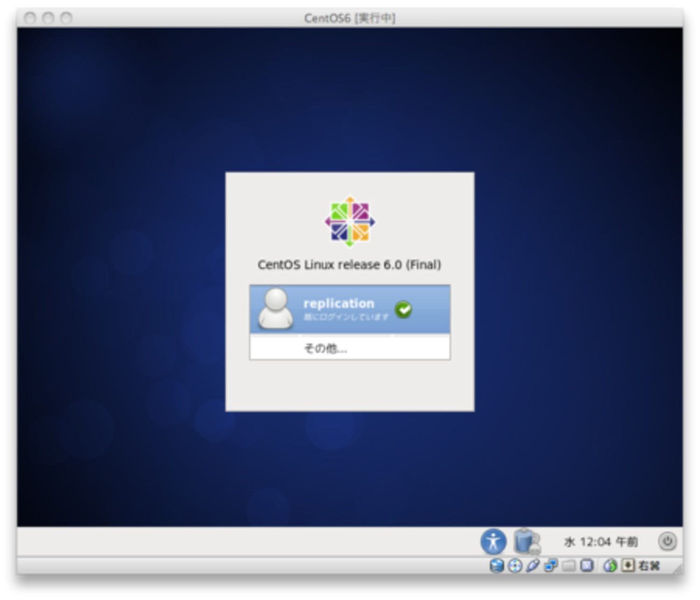The width and height of the screenshot is (700, 600).
Task: Click the CentOS6 window title text
Action: pyautogui.click(x=350, y=18)
